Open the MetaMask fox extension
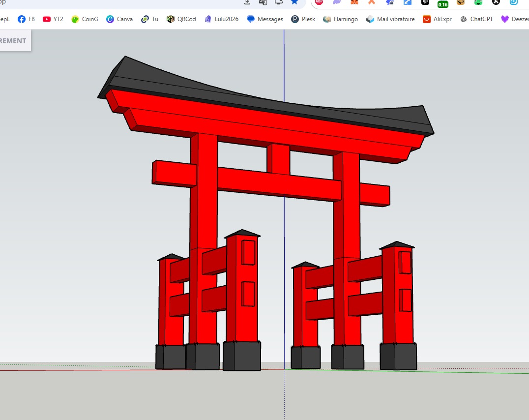Image resolution: width=529 pixels, height=420 pixels. [354, 2]
